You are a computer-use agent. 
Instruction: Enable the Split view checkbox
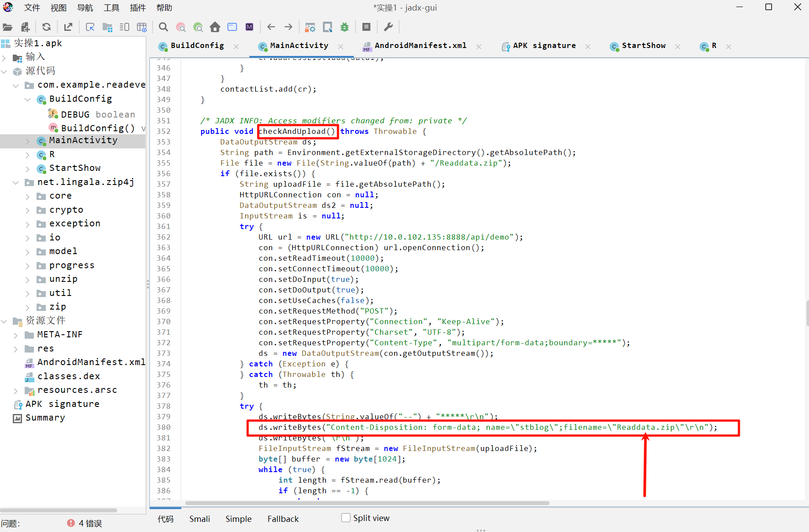[x=346, y=518]
